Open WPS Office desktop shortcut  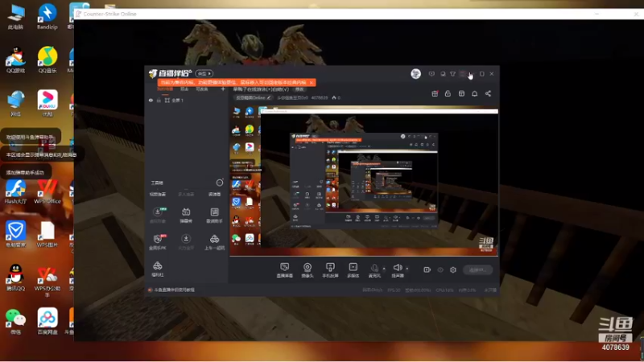click(x=47, y=191)
